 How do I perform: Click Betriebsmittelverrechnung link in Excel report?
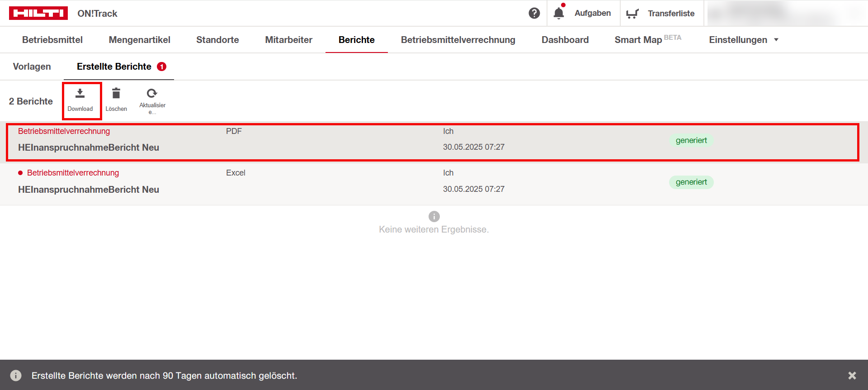(73, 173)
